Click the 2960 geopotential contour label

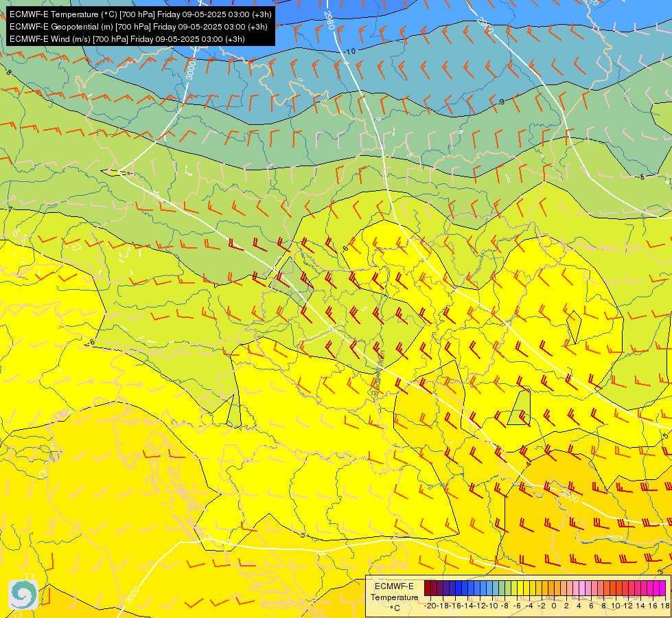[485, 25]
